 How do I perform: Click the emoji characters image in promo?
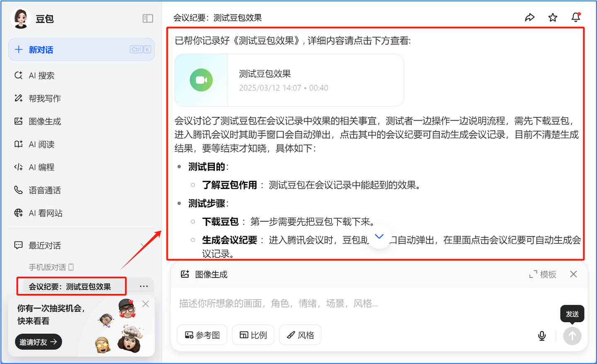click(121, 326)
